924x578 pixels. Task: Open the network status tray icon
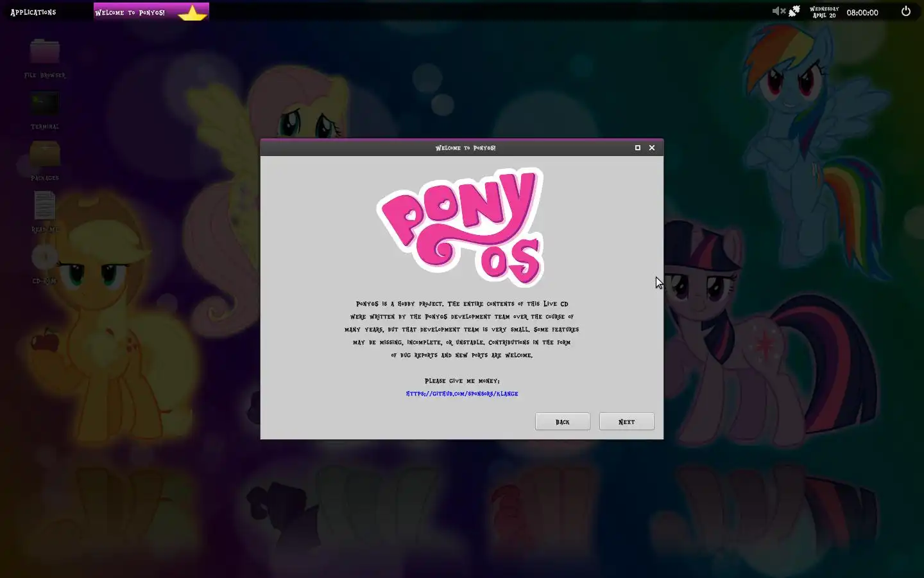[x=794, y=11]
